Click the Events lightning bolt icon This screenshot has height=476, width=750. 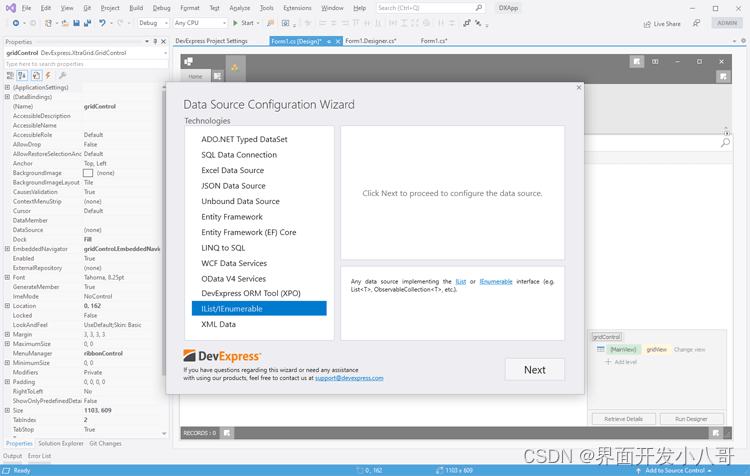point(48,76)
